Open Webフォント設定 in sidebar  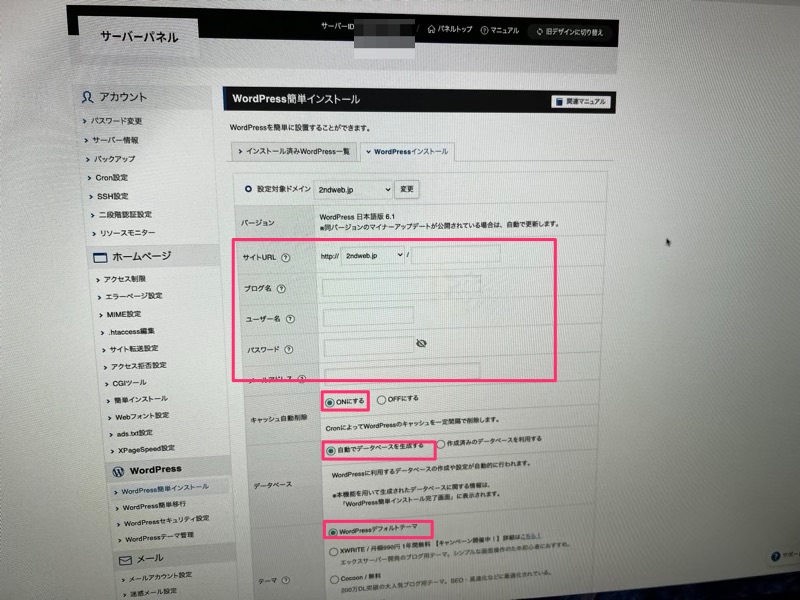tap(142, 416)
